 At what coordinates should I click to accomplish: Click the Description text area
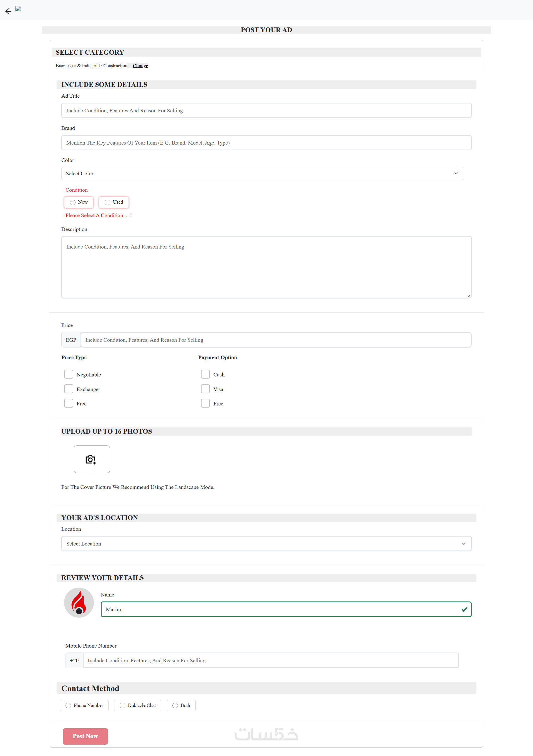click(266, 267)
